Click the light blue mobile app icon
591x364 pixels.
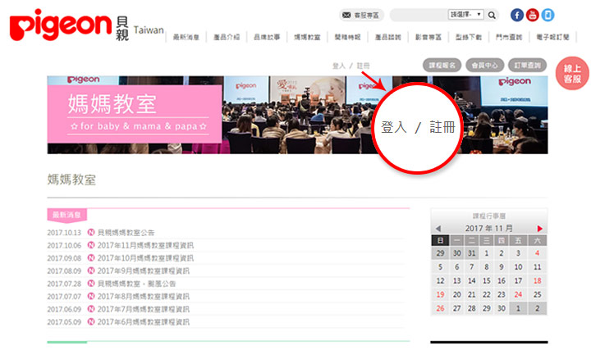click(x=547, y=15)
